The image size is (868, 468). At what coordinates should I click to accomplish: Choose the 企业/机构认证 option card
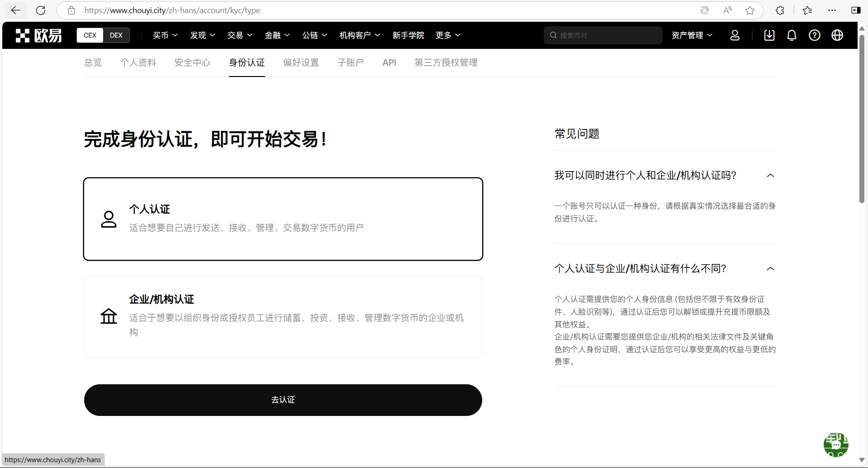tap(283, 316)
